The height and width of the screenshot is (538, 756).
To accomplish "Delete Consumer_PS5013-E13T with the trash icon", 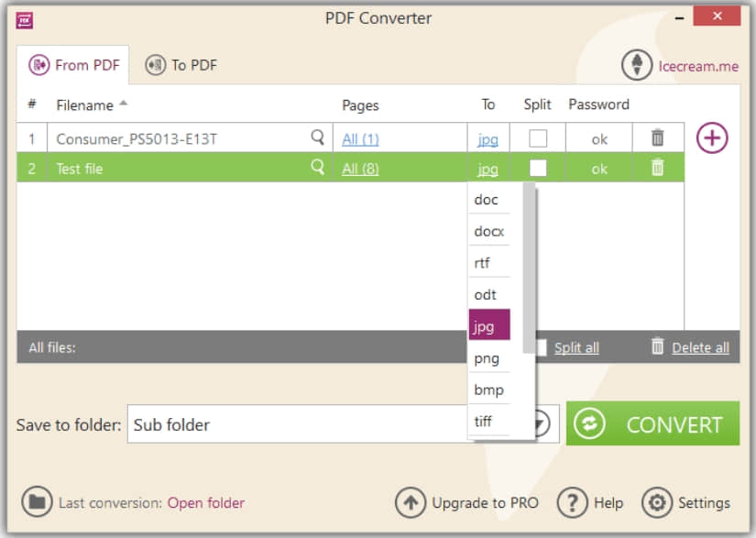I will coord(658,137).
